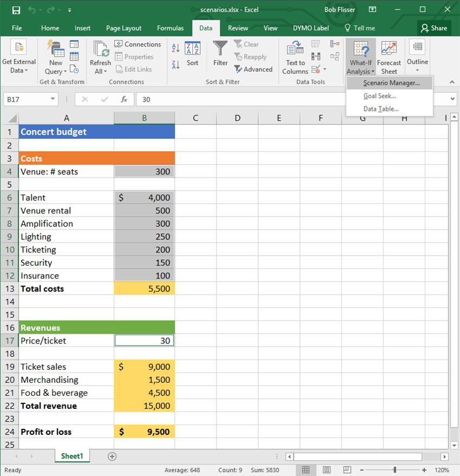This screenshot has height=476, width=460.
Task: Open the Formulas ribbon tab
Action: point(170,28)
